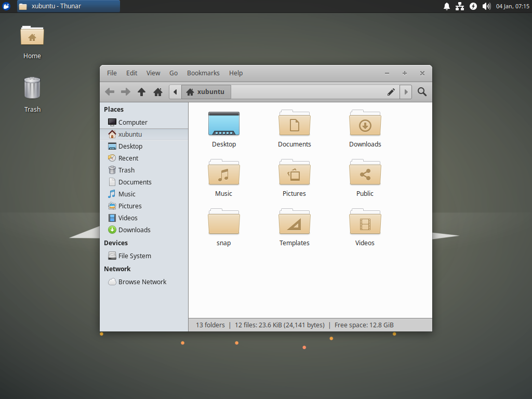Screen dimensions: 532x399
Task: Click the forward navigation arrow
Action: (125, 91)
